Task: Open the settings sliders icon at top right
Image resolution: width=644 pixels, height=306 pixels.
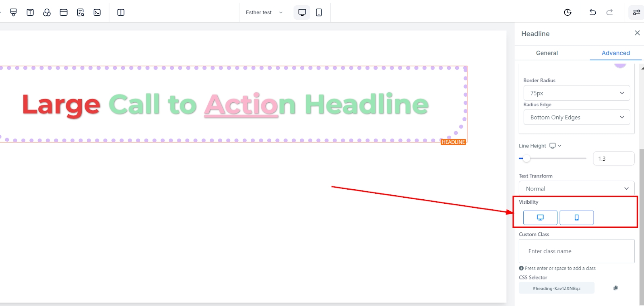Action: (x=636, y=12)
